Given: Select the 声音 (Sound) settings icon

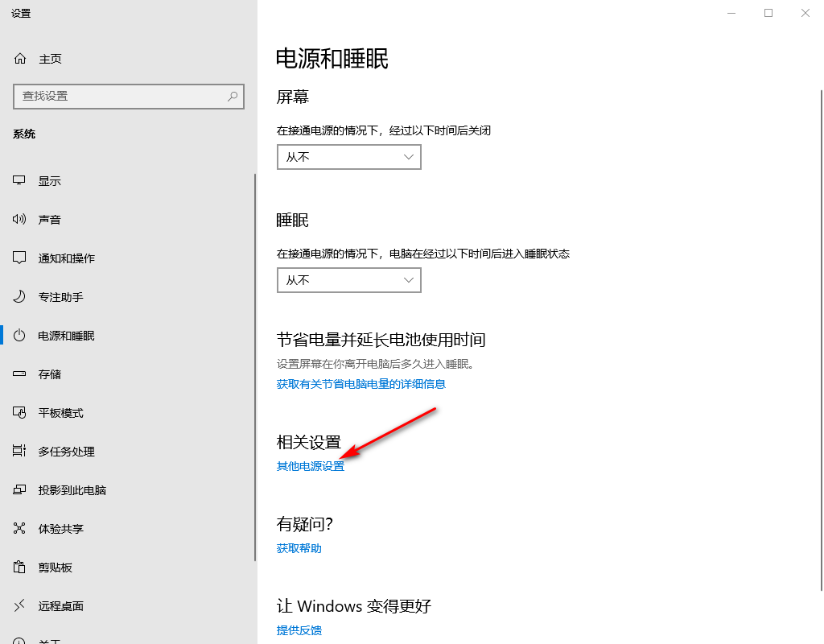Looking at the screenshot, I should (x=49, y=219).
